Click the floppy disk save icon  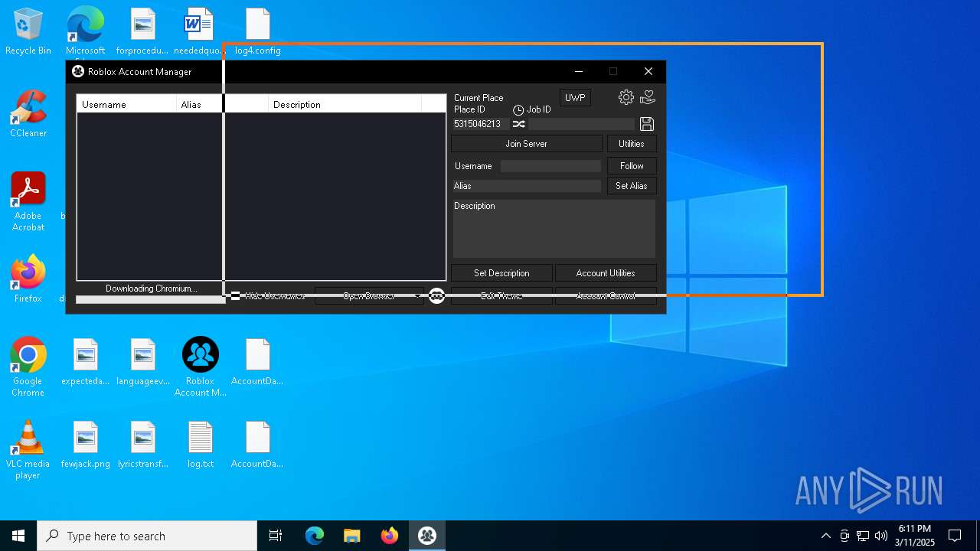click(x=646, y=124)
